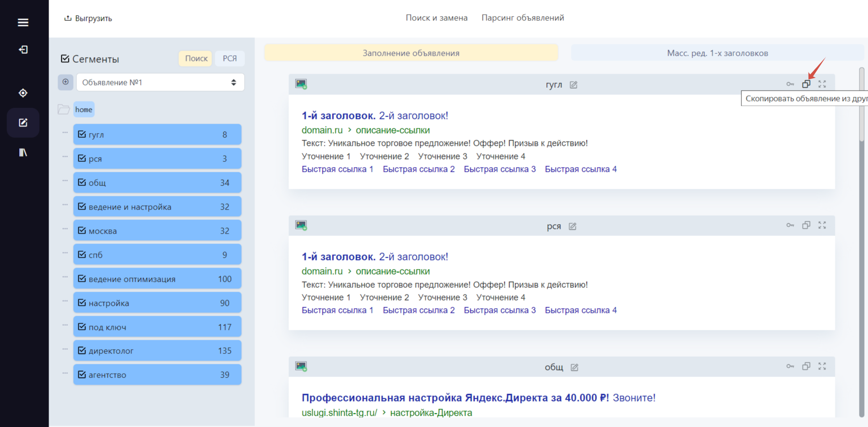This screenshot has width=868, height=427.
Task: Open the hamburger menu in sidebar
Action: click(23, 22)
